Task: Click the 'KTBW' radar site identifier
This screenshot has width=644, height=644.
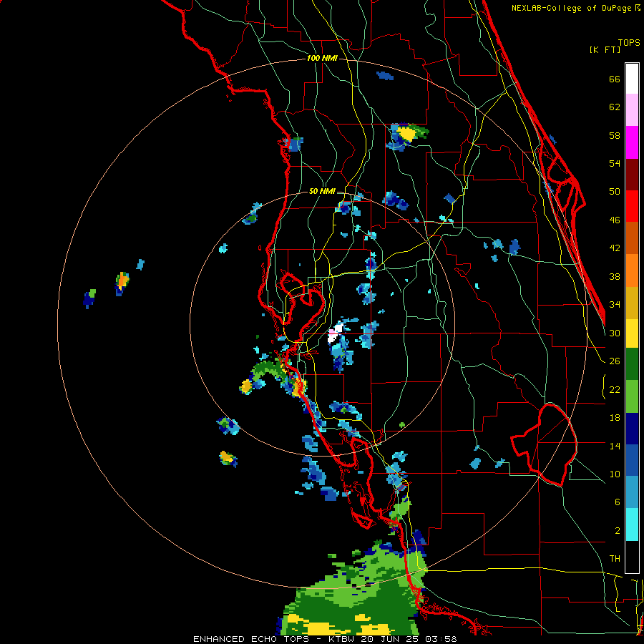Action: (343, 639)
